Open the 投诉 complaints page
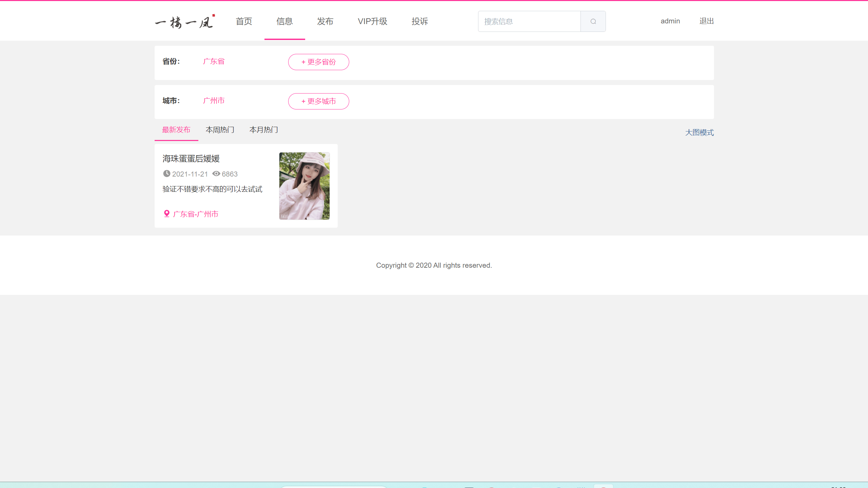The image size is (868, 488). click(420, 21)
